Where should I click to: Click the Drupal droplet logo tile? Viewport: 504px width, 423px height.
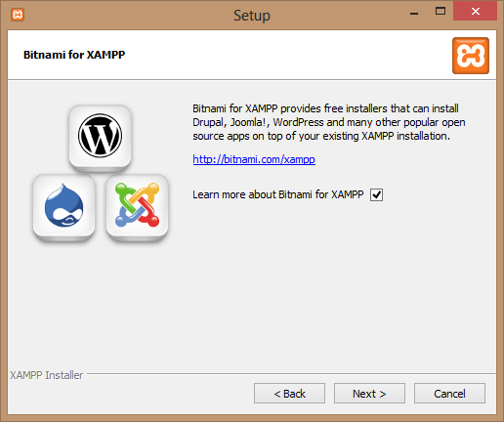click(x=63, y=206)
